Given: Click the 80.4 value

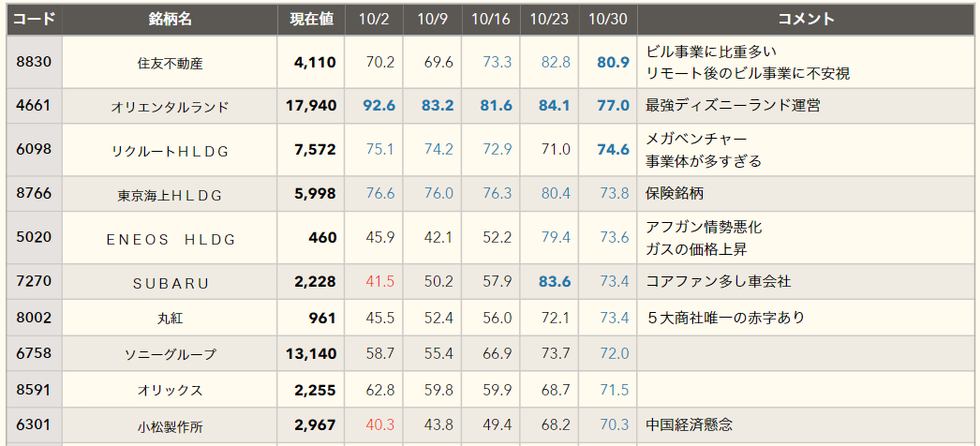Looking at the screenshot, I should click(556, 194).
